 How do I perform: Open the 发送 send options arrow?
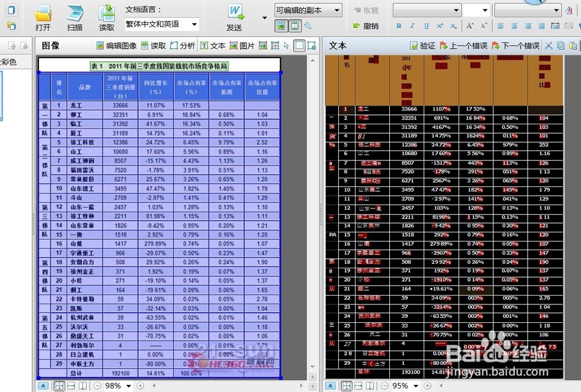[264, 18]
